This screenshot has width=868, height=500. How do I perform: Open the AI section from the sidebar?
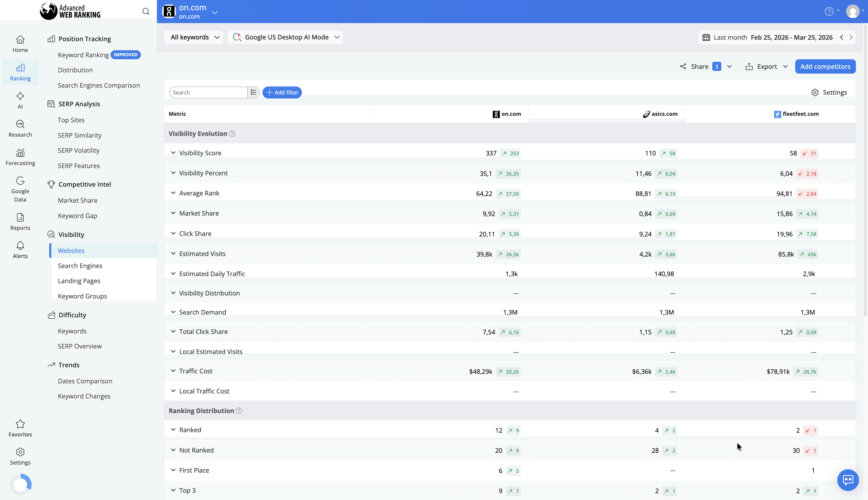(x=20, y=100)
